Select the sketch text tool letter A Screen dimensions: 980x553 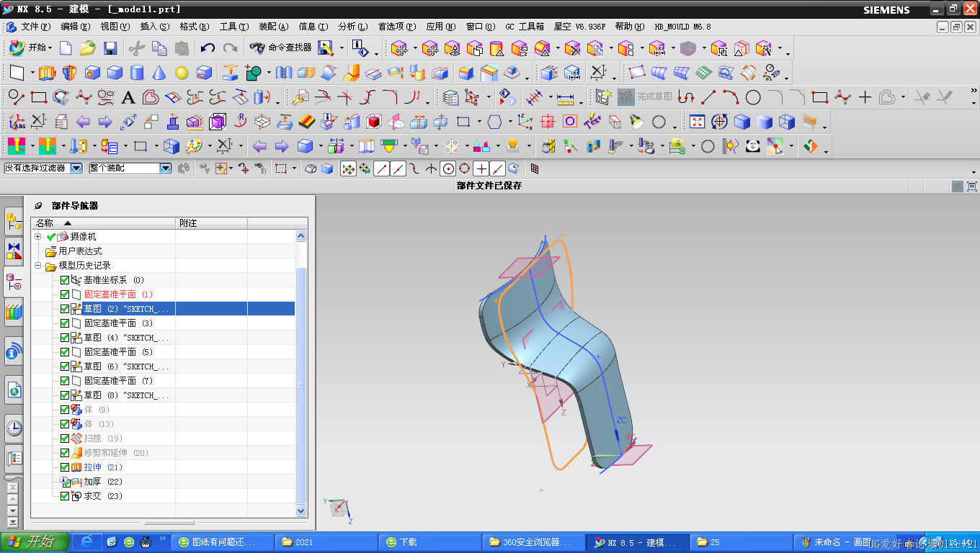128,97
